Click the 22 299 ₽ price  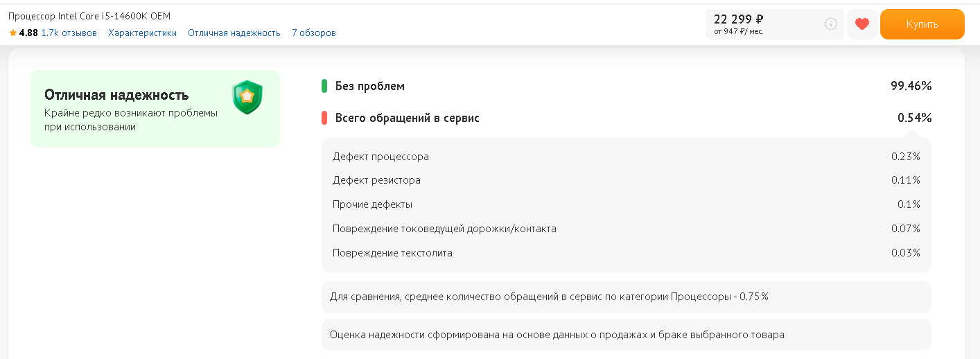click(x=738, y=19)
